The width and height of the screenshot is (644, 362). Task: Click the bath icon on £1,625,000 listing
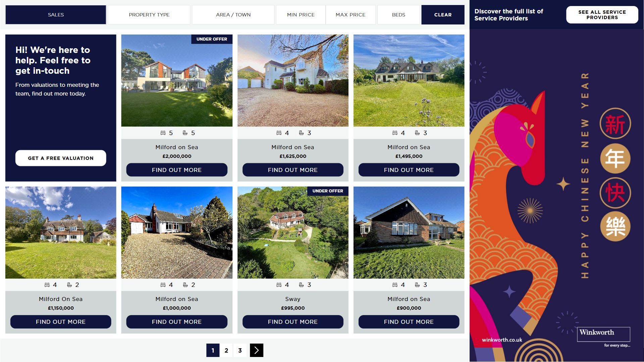click(x=301, y=133)
